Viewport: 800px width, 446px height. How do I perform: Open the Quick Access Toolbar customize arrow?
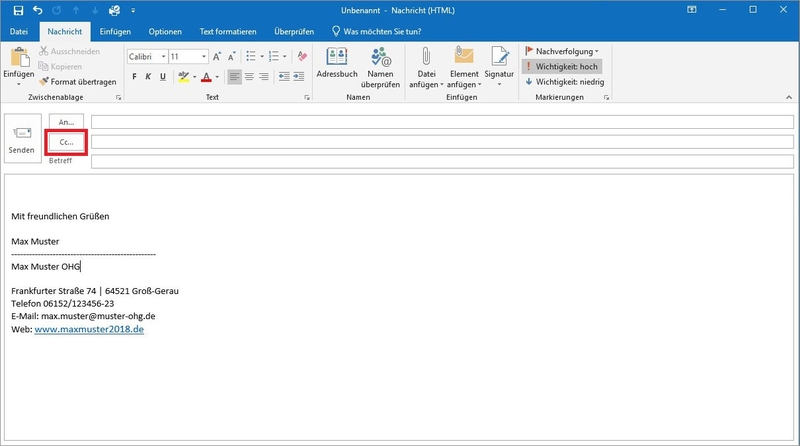133,10
